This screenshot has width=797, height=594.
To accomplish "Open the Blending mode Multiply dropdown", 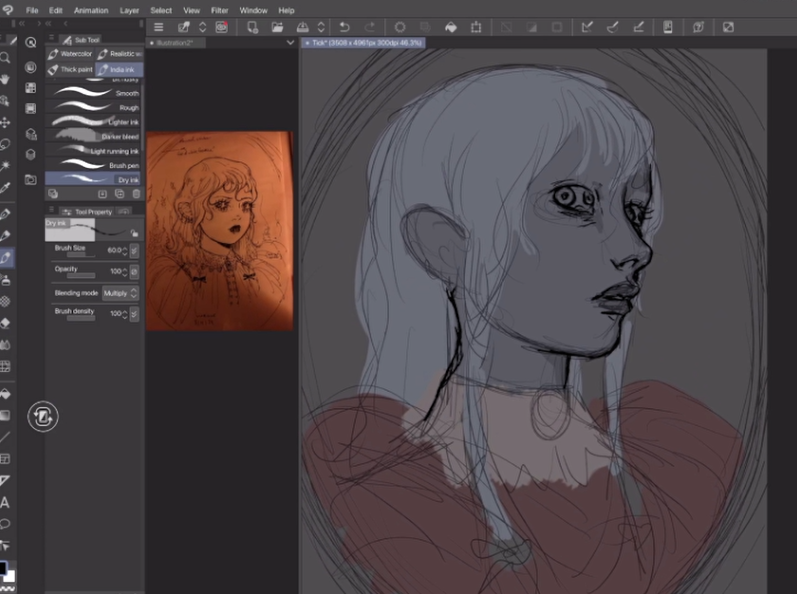I will coord(120,293).
